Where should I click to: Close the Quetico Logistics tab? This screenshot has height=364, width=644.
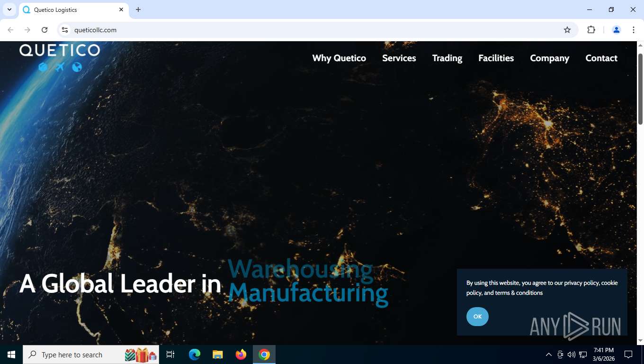point(121,9)
